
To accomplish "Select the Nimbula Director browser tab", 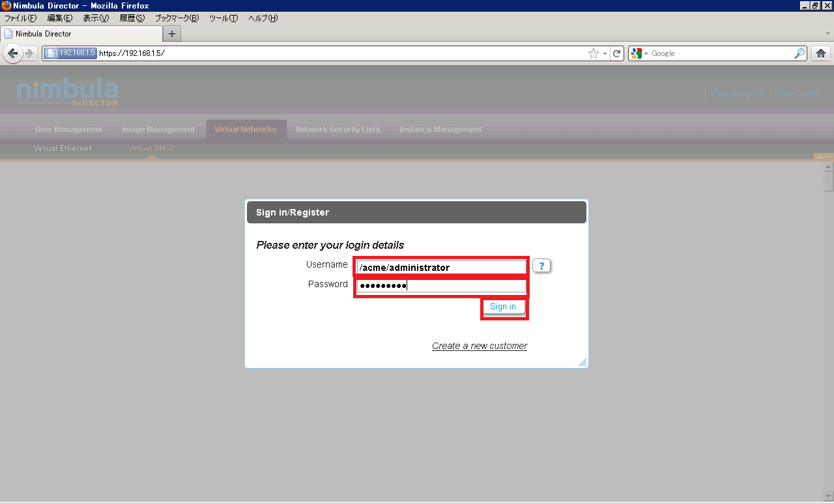I will pyautogui.click(x=81, y=34).
